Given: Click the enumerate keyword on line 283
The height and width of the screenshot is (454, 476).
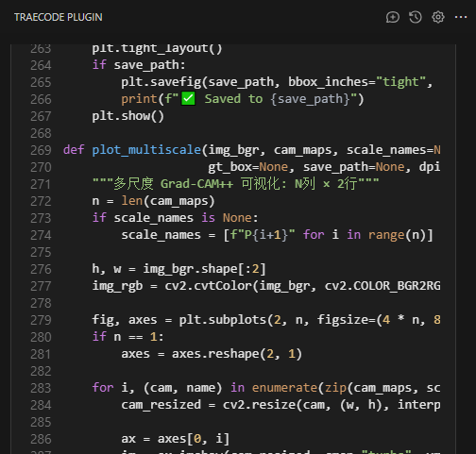Looking at the screenshot, I should (284, 388).
